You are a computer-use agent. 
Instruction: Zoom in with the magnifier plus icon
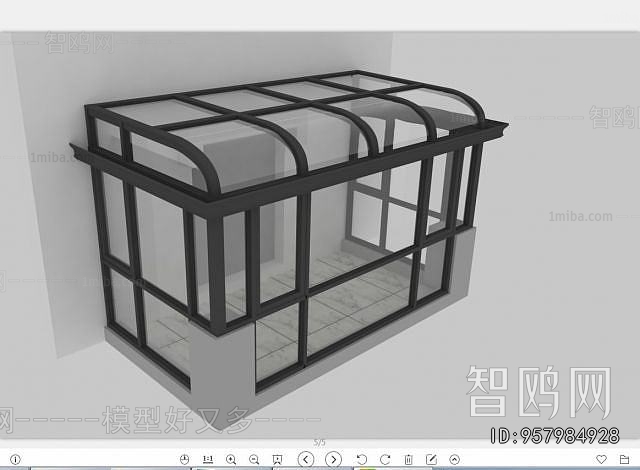pyautogui.click(x=231, y=459)
